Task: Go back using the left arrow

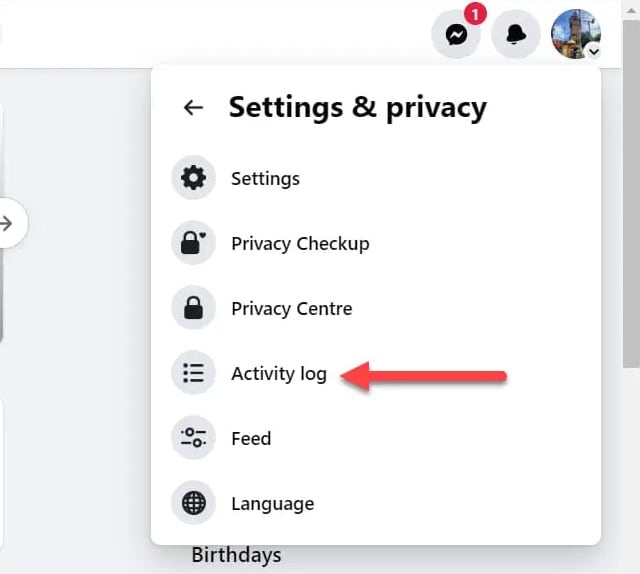Action: click(193, 107)
